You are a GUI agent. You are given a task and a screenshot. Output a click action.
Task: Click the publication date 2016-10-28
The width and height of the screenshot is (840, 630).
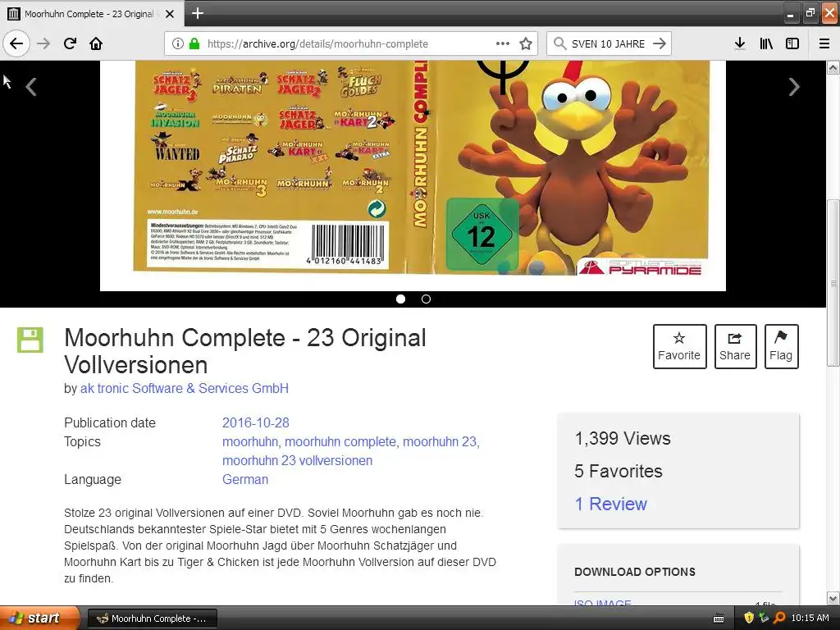pyautogui.click(x=256, y=422)
